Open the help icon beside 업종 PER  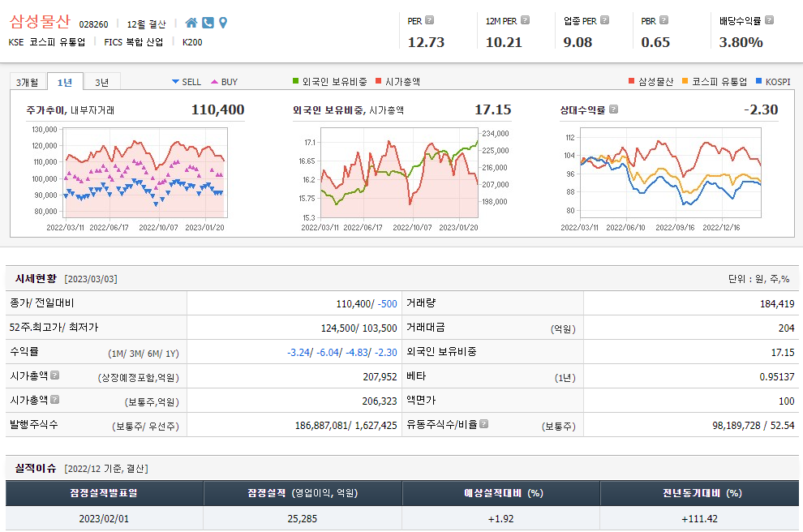(605, 20)
